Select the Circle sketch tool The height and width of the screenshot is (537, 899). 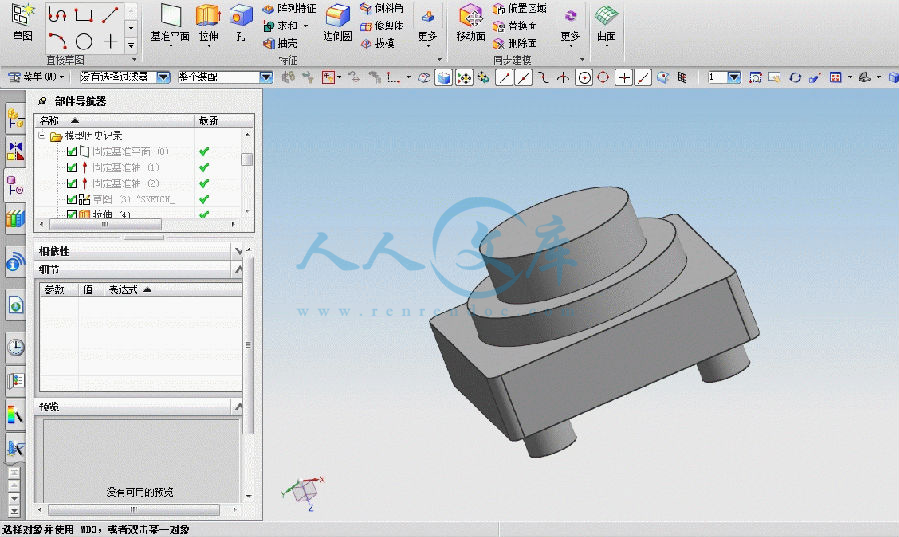click(x=84, y=41)
